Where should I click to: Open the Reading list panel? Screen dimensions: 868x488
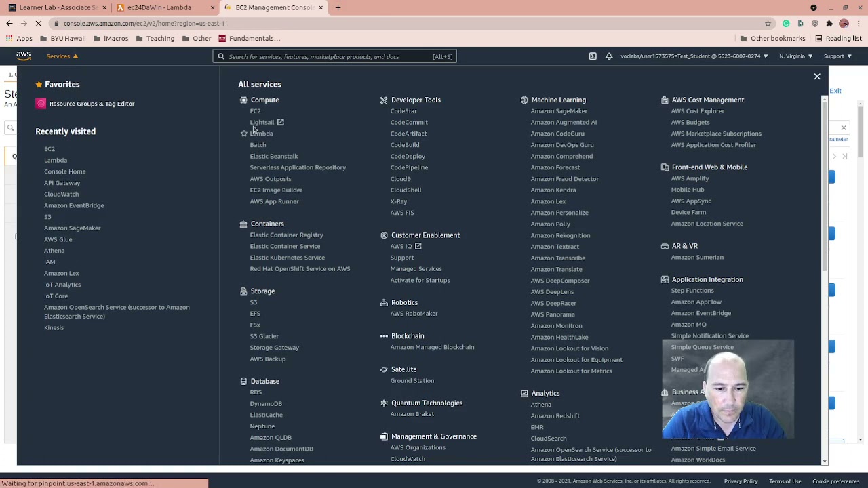[x=837, y=39]
